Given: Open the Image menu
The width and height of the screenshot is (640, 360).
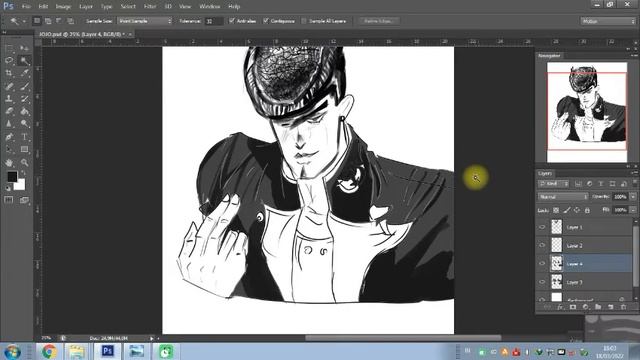Looking at the screenshot, I should coord(63,7).
